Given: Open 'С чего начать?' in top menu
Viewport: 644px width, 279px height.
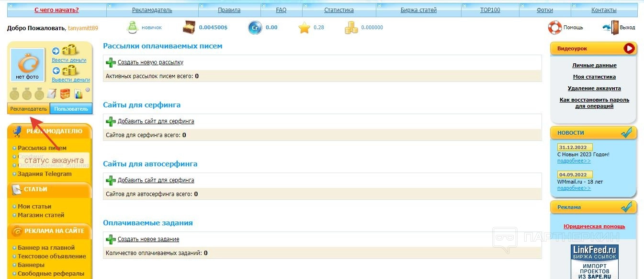Looking at the screenshot, I should (56, 10).
